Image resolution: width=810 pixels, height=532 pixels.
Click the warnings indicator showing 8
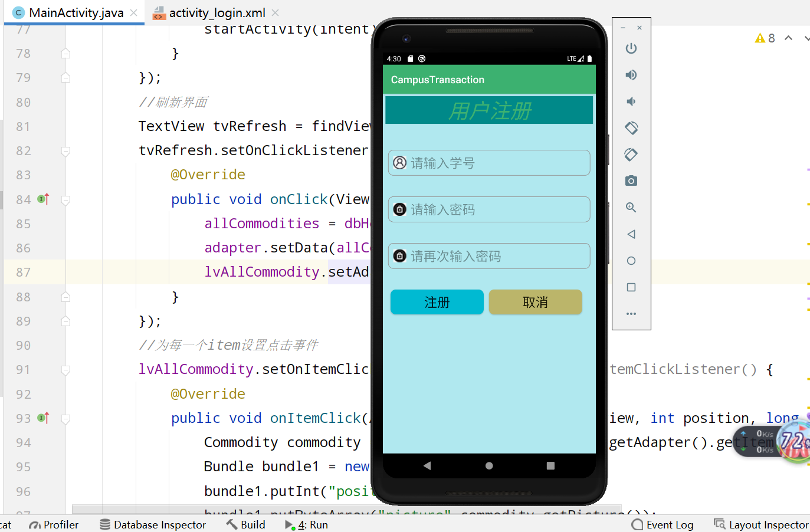point(765,38)
